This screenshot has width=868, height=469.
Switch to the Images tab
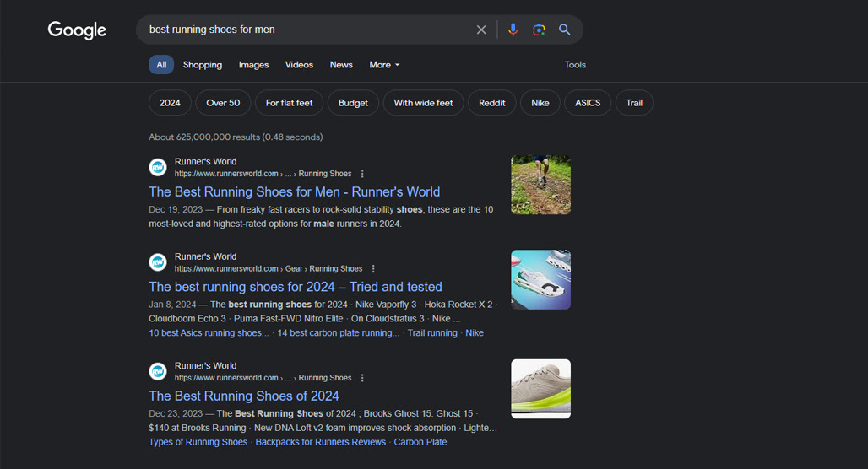[253, 65]
